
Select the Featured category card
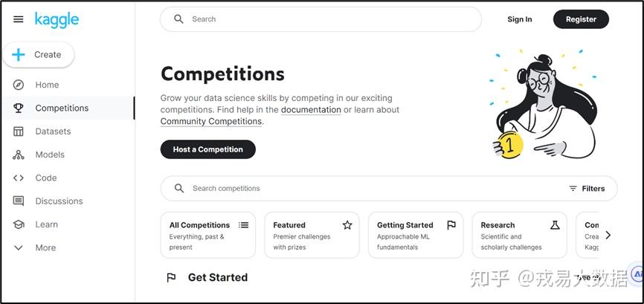312,235
